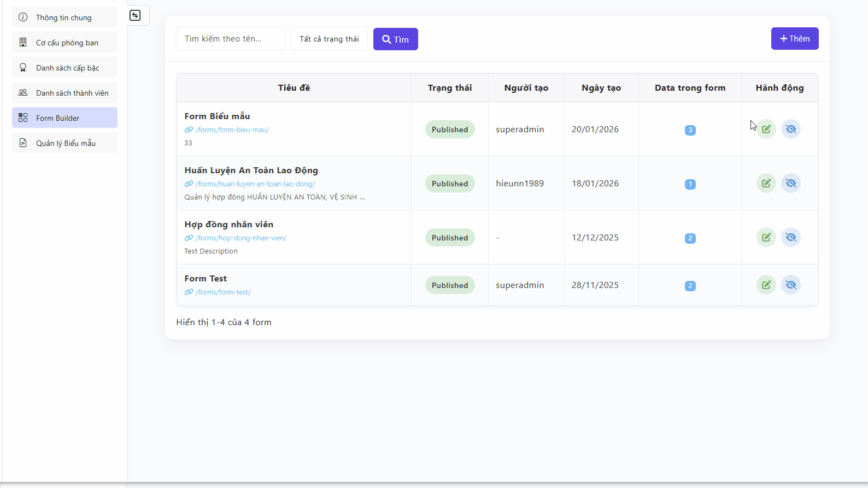Click edit icon for Huấn Luyện An Toàn Lao Động
868x488 pixels.
click(766, 183)
